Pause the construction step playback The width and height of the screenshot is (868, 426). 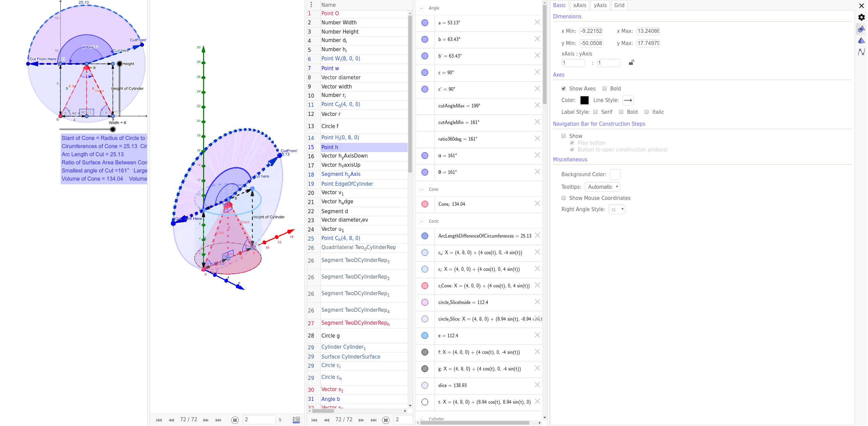pyautogui.click(x=386, y=420)
